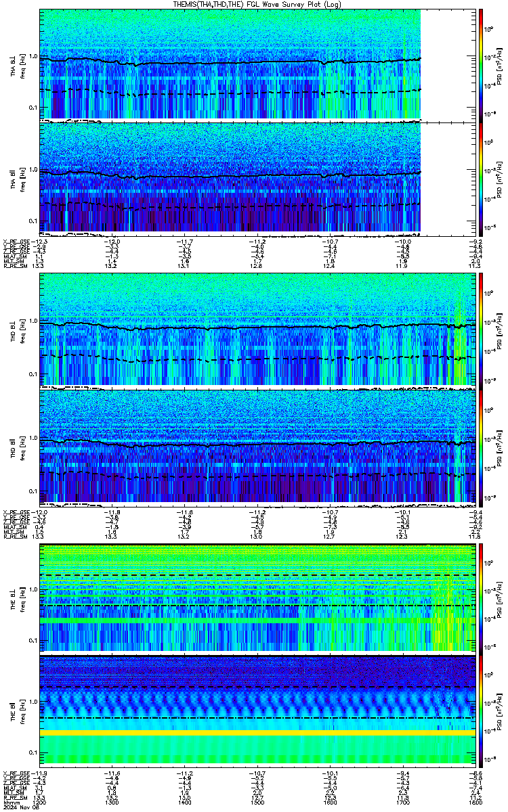Screen dimensions: 508x812
Task: Click the yellow band in THE B-parallel panel
Action: tap(257, 733)
